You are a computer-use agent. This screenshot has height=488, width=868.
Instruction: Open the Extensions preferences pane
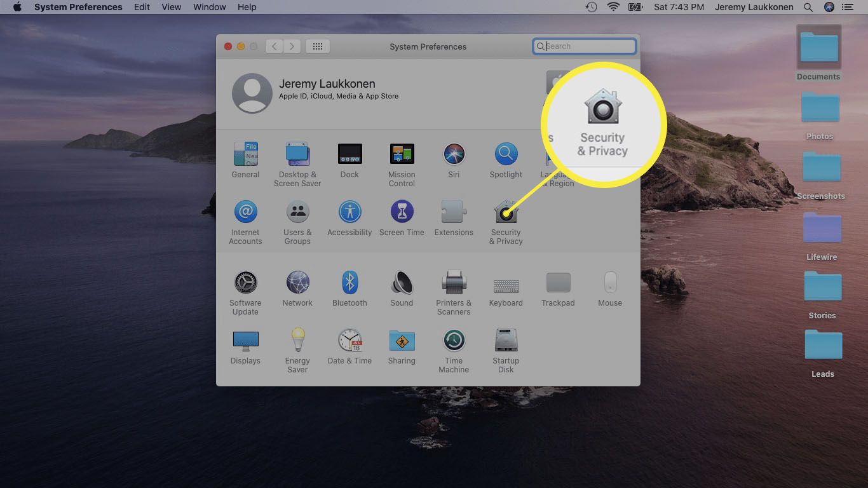(454, 218)
